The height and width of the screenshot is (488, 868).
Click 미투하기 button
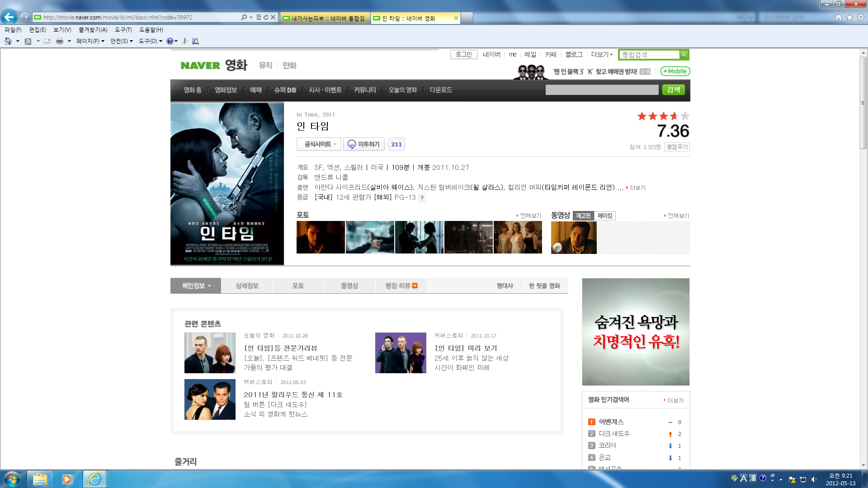click(x=364, y=144)
